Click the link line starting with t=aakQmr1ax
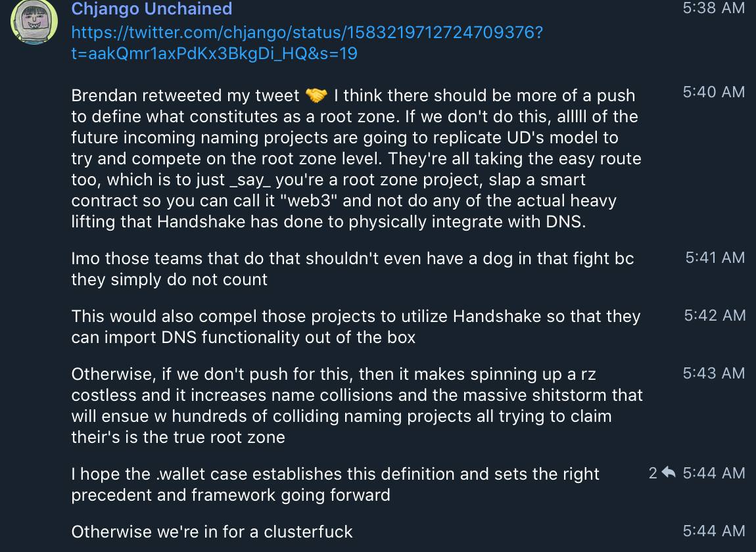The image size is (756, 552). (214, 53)
